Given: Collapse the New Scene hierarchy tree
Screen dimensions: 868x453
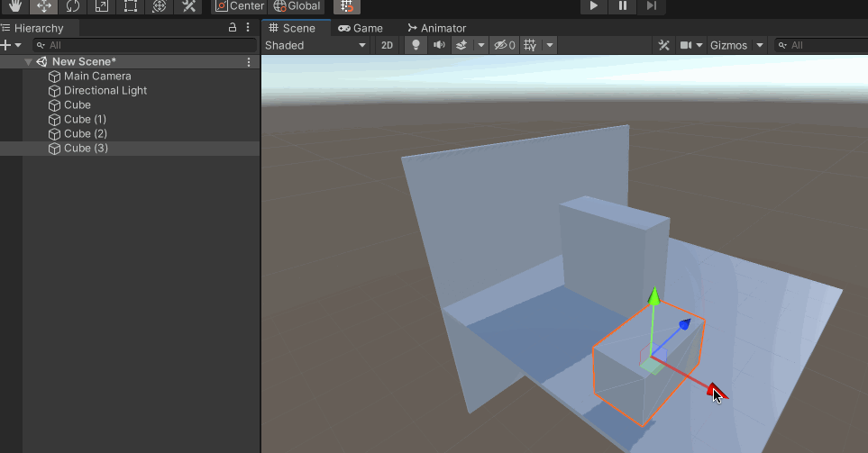Looking at the screenshot, I should pos(29,62).
